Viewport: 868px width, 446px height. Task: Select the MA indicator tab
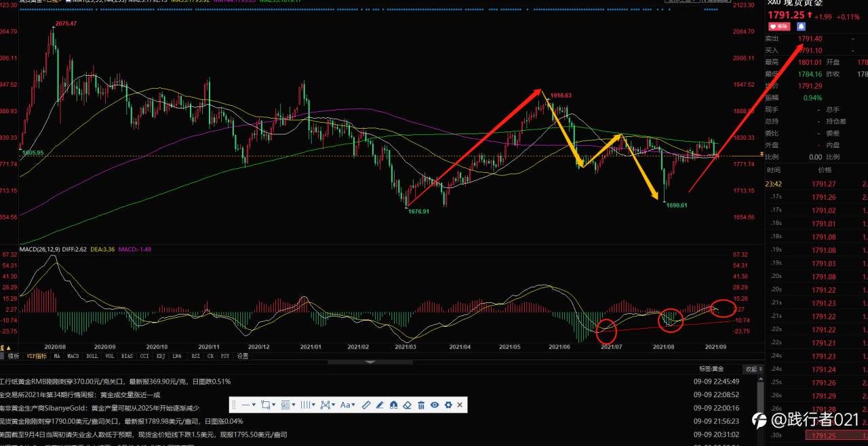[x=57, y=355]
